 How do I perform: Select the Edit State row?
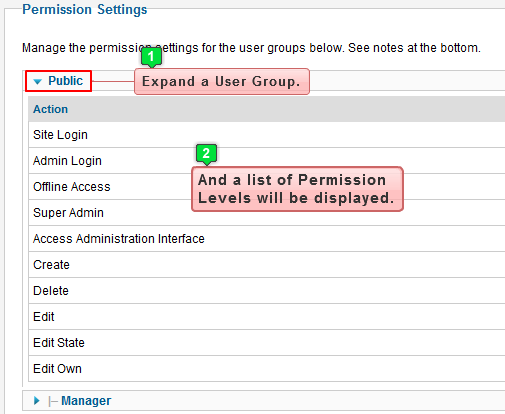(x=267, y=343)
